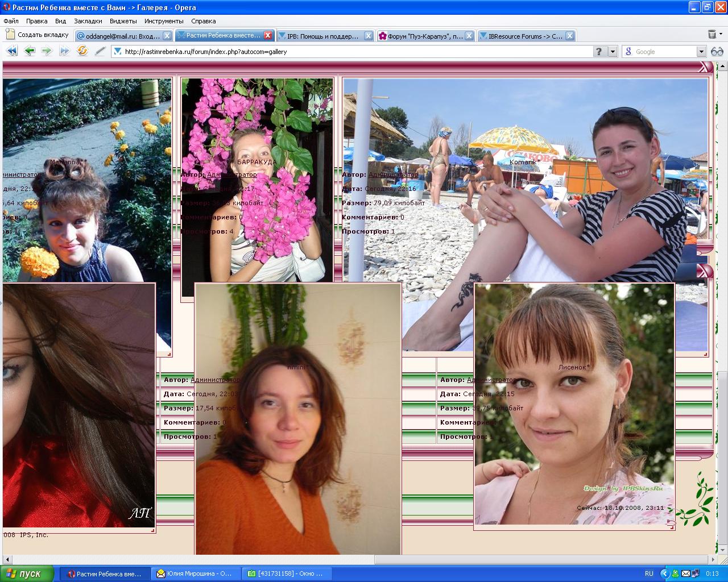Open the Windows 'пуск' Start button
The width and height of the screenshot is (728, 582).
27,573
